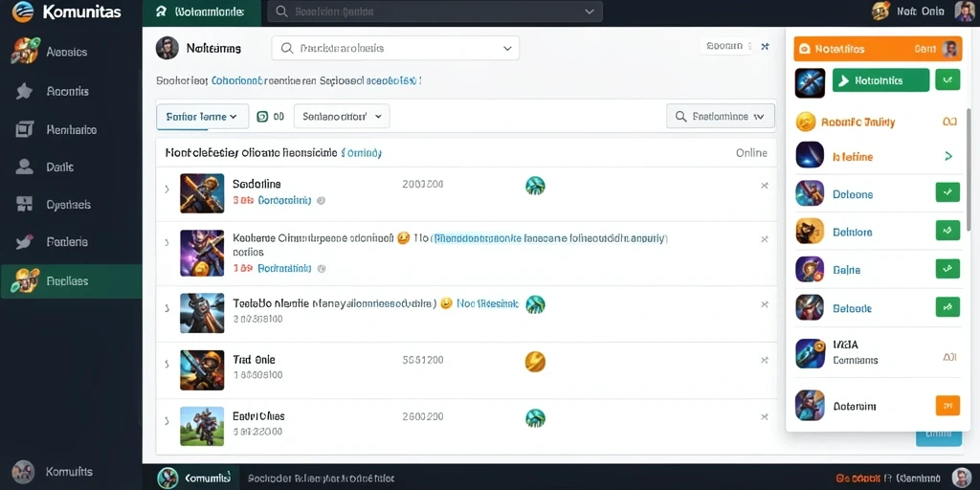The height and width of the screenshot is (490, 980).
Task: Select the Aeosics sidebar icon
Action: (24, 52)
